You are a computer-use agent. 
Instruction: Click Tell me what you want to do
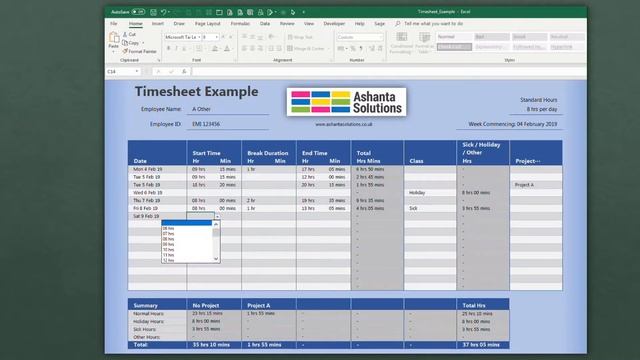(x=433, y=24)
